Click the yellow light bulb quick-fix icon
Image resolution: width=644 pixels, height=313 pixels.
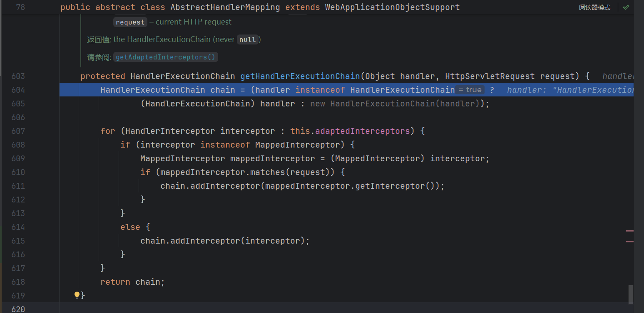click(x=77, y=295)
